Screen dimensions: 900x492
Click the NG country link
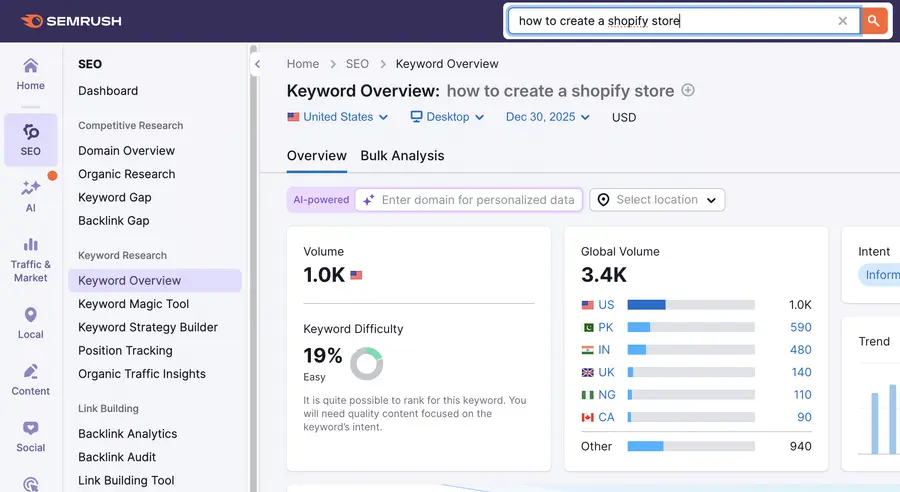tap(607, 395)
